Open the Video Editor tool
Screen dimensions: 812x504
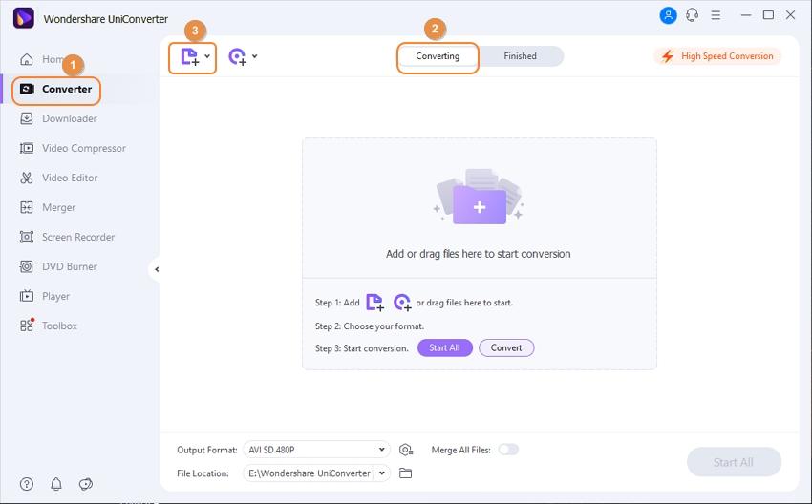pos(58,178)
